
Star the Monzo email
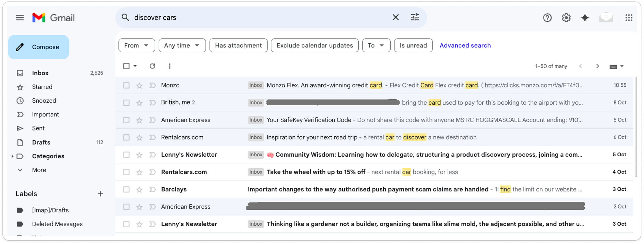(139, 85)
